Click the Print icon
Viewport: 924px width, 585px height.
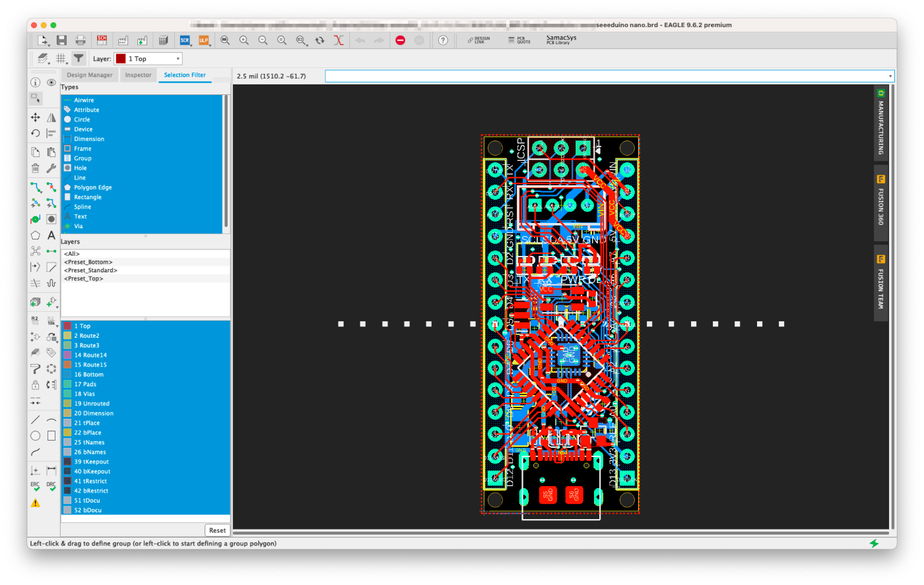coord(81,40)
